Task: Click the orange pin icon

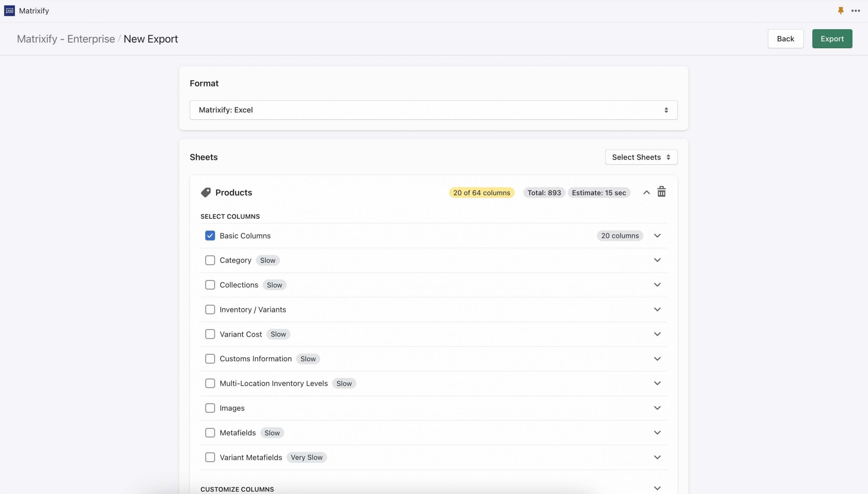Action: 841,11
